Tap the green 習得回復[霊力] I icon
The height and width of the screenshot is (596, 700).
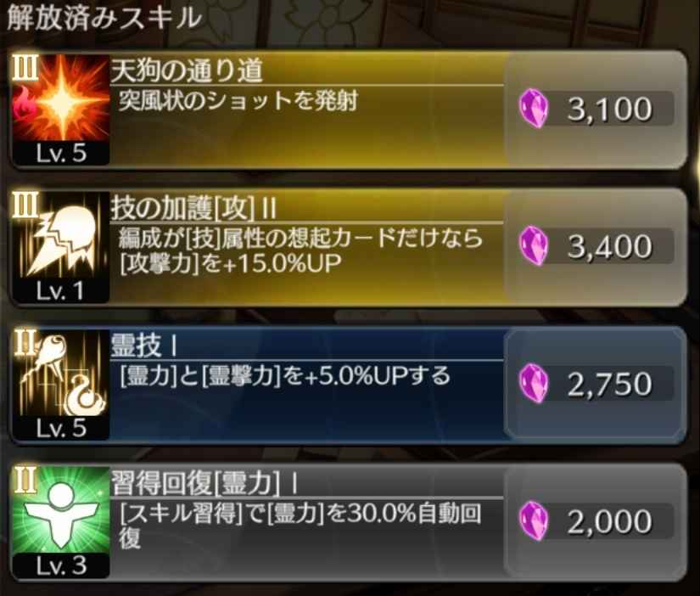tap(61, 510)
